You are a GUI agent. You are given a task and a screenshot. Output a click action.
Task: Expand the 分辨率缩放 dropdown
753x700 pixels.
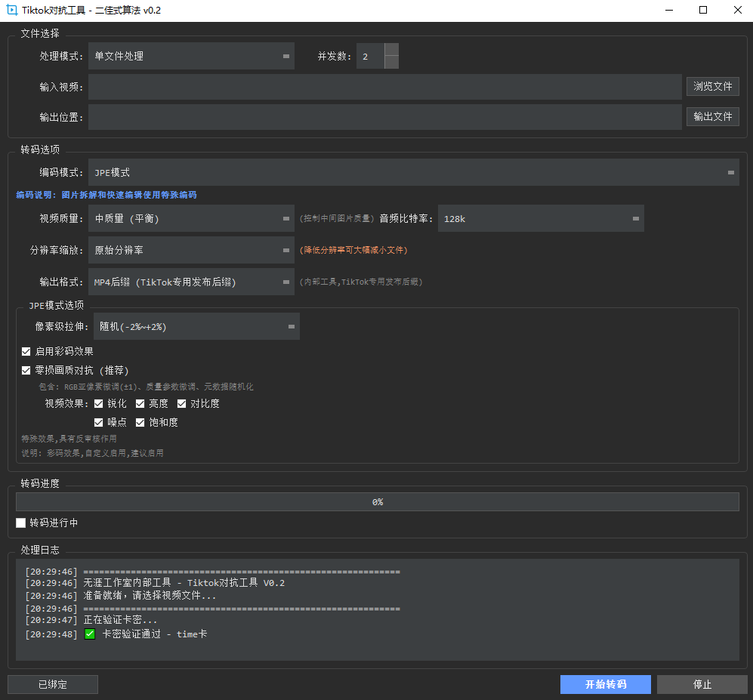[191, 250]
